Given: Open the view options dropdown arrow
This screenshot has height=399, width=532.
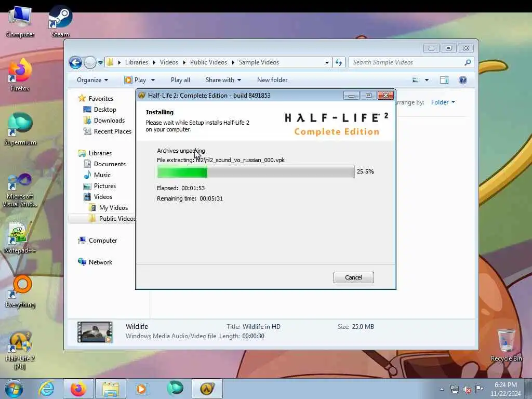Looking at the screenshot, I should click(427, 80).
